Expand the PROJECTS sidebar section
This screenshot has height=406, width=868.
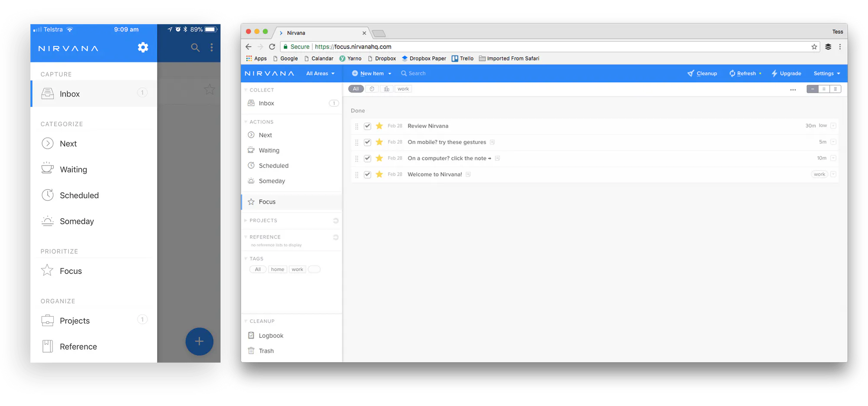[263, 220]
